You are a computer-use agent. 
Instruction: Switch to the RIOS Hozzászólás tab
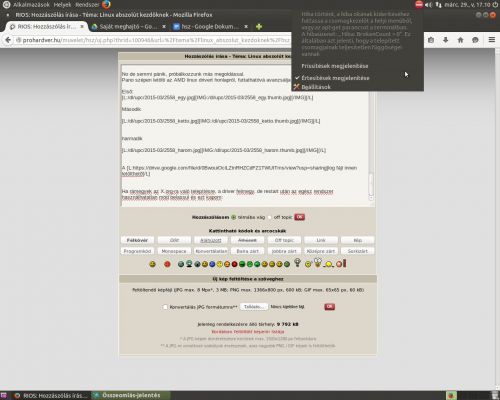pos(47,26)
